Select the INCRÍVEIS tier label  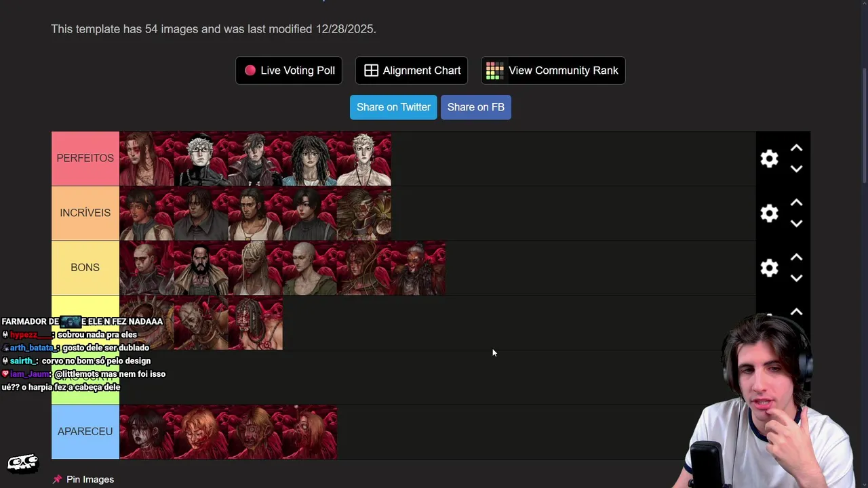click(x=85, y=213)
